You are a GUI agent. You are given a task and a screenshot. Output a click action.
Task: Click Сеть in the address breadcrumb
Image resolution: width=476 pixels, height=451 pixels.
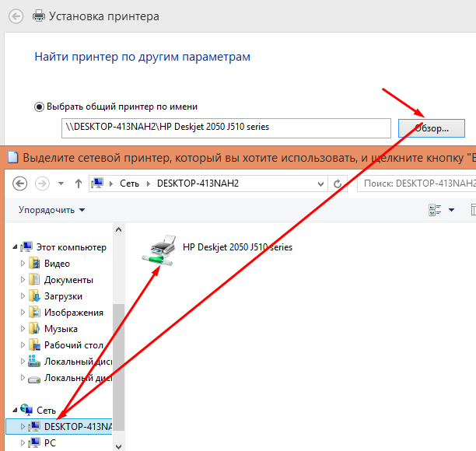(128, 184)
